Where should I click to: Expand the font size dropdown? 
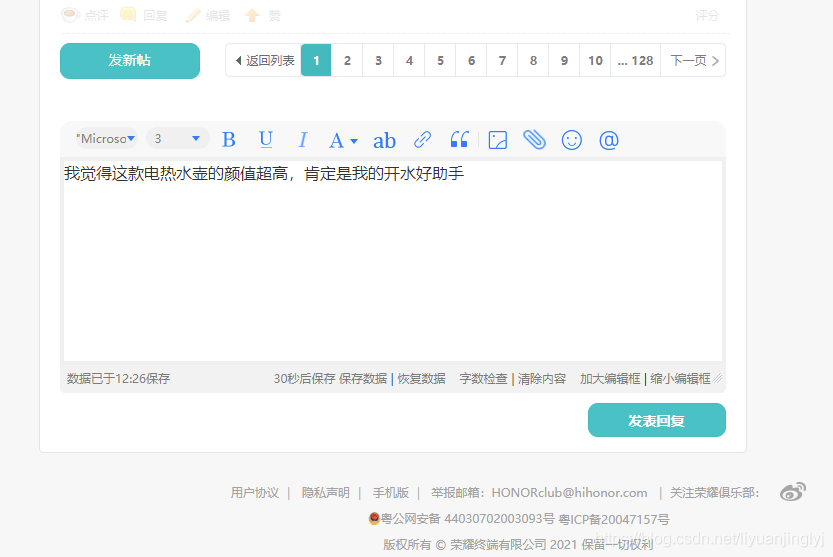(177, 139)
